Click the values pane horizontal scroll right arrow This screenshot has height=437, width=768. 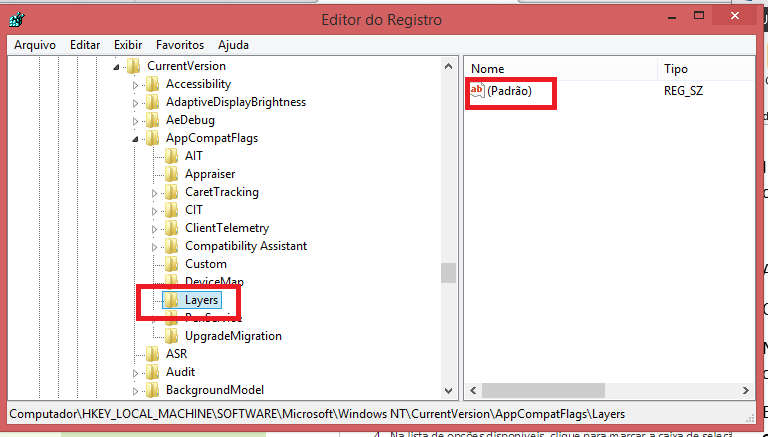745,390
